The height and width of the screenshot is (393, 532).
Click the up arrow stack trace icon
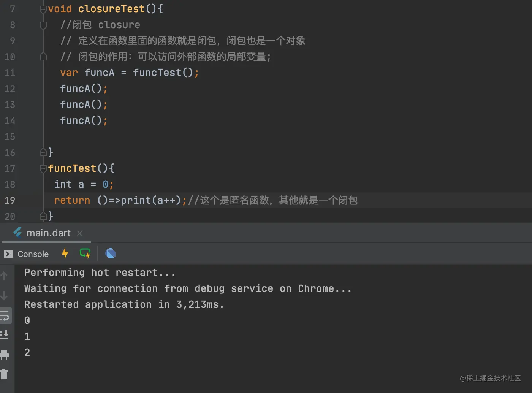tap(4, 276)
